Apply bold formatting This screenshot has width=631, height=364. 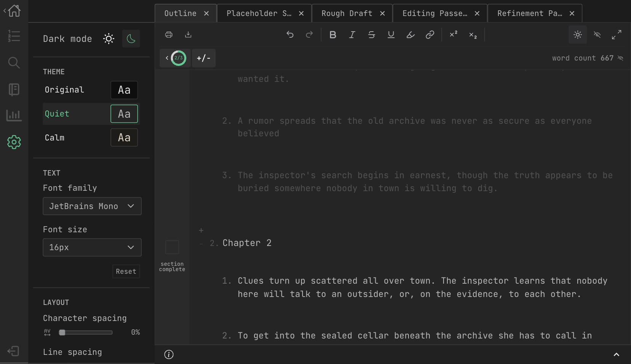coord(333,35)
